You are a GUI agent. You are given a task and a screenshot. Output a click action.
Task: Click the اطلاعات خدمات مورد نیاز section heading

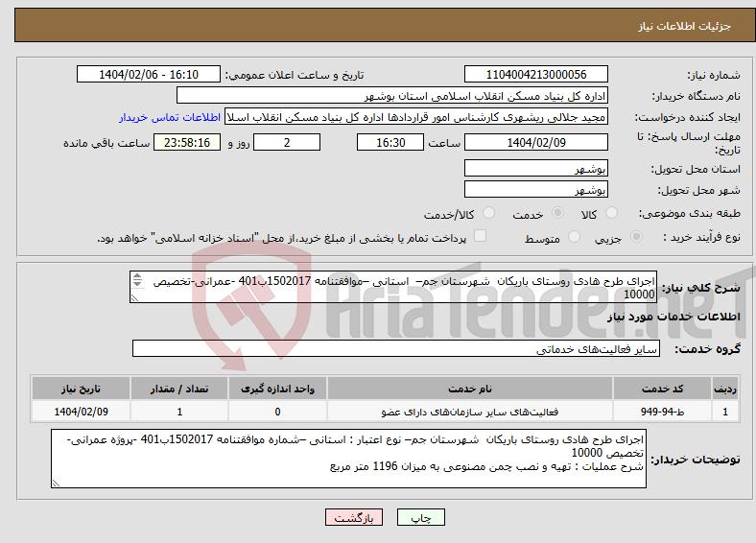[673, 317]
